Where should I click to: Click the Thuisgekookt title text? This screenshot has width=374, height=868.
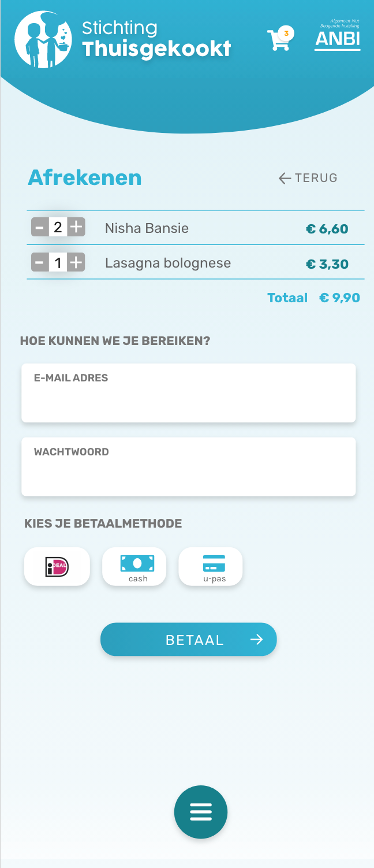click(x=156, y=50)
